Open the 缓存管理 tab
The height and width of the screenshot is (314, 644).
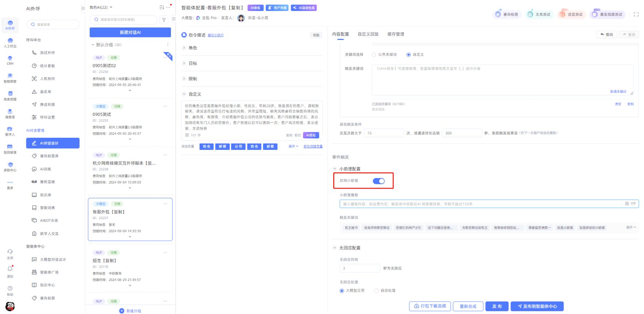(395, 34)
